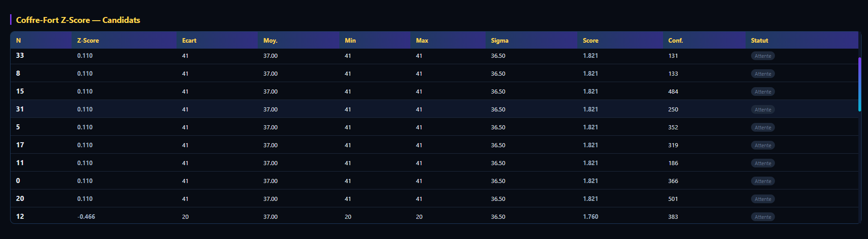Click the Statut column header
Viewport: 868px width, 239px height.
click(802, 40)
